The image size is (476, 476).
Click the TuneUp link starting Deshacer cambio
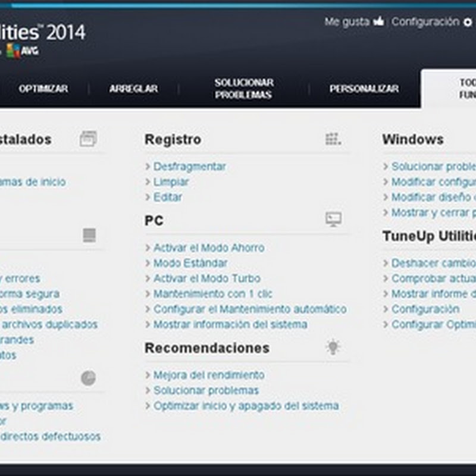(434, 263)
